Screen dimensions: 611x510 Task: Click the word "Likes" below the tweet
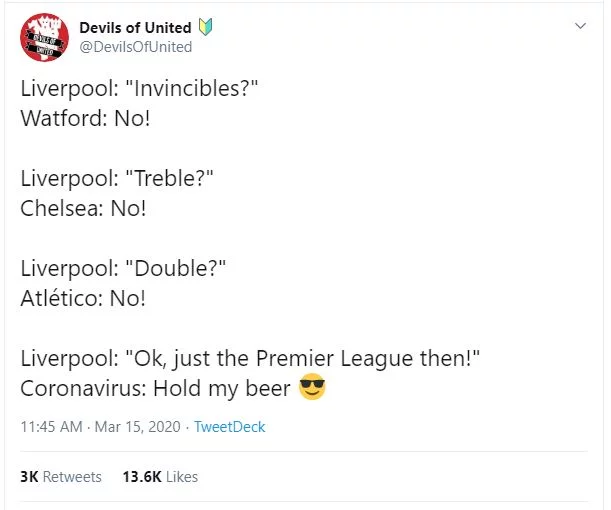(x=181, y=477)
